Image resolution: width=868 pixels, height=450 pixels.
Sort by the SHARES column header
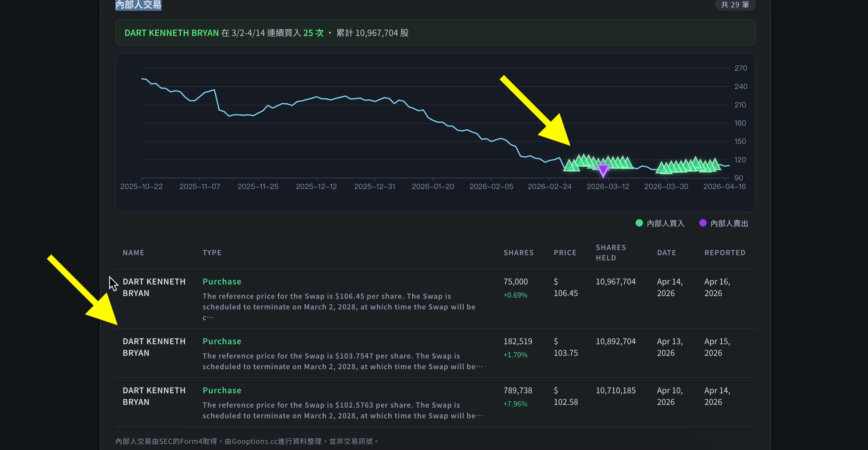pos(518,253)
